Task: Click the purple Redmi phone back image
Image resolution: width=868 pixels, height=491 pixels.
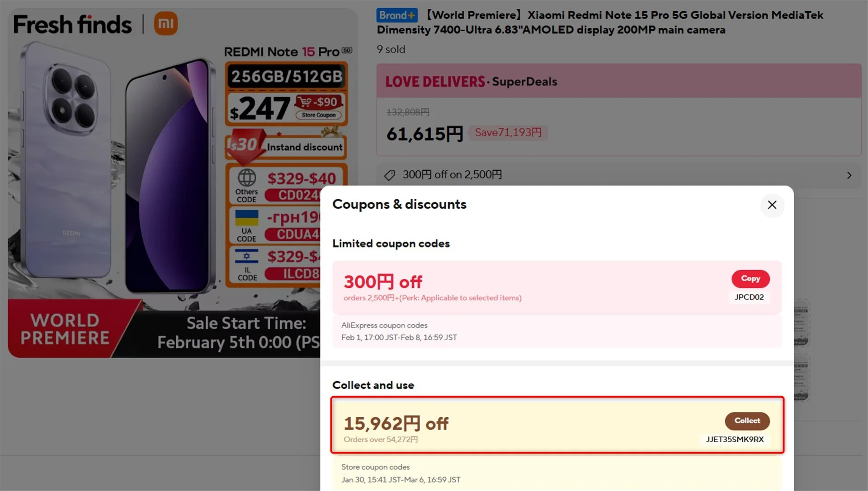Action: click(68, 172)
